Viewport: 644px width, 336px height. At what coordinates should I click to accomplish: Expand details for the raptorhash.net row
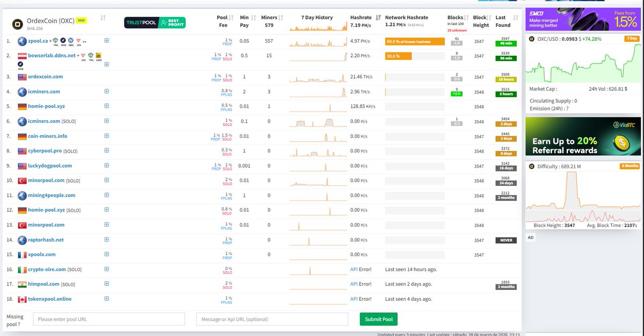pyautogui.click(x=106, y=240)
